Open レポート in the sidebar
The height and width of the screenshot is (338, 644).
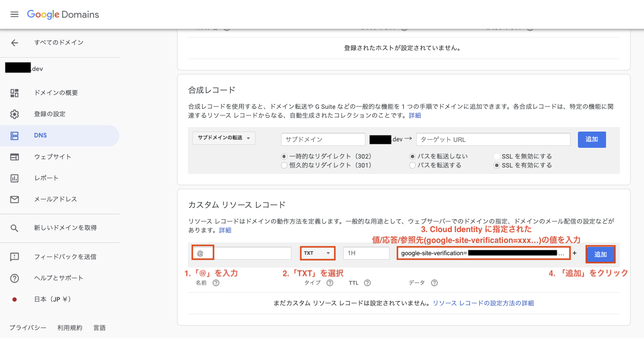point(46,178)
